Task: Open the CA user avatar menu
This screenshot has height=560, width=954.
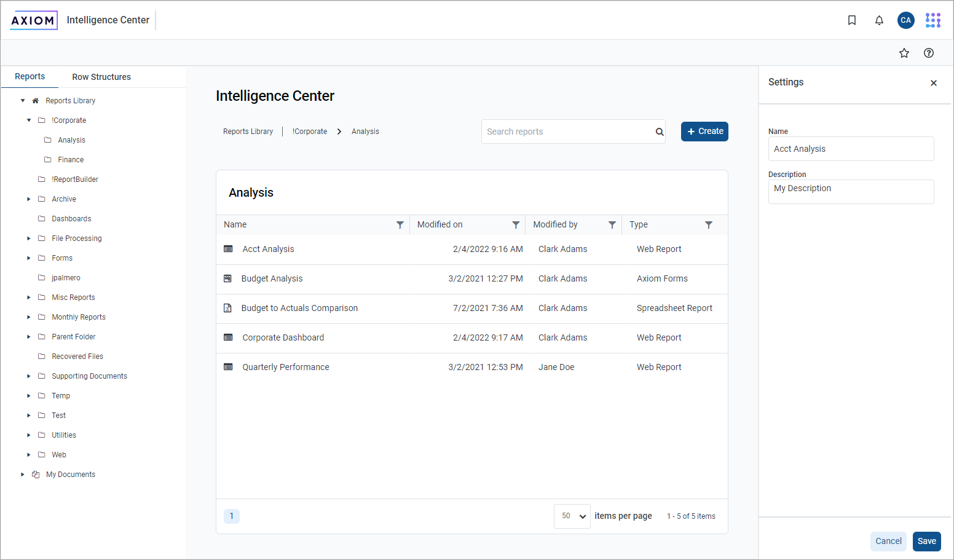Action: point(905,20)
